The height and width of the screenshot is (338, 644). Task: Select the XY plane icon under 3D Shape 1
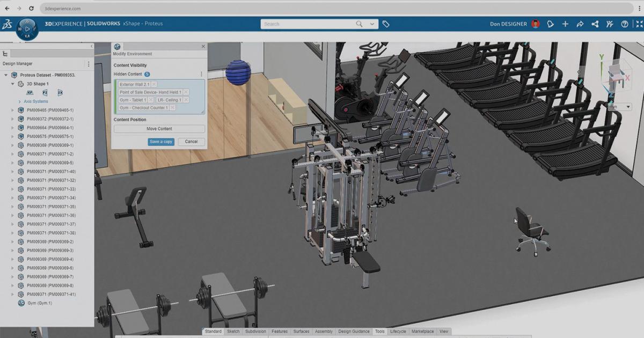pyautogui.click(x=30, y=93)
